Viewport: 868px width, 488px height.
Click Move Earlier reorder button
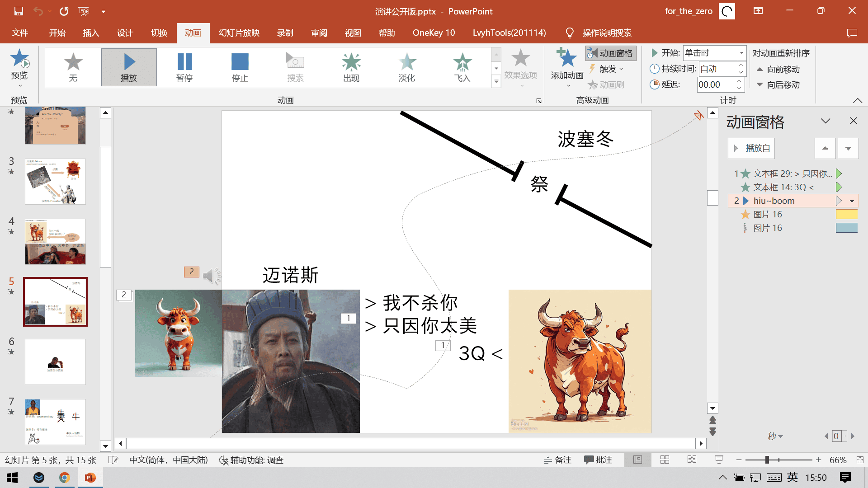click(x=778, y=70)
